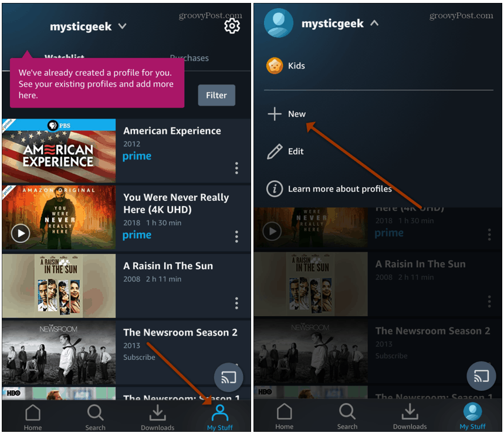The height and width of the screenshot is (433, 504).
Task: Play You Were Never Really Here
Action: pyautogui.click(x=21, y=234)
